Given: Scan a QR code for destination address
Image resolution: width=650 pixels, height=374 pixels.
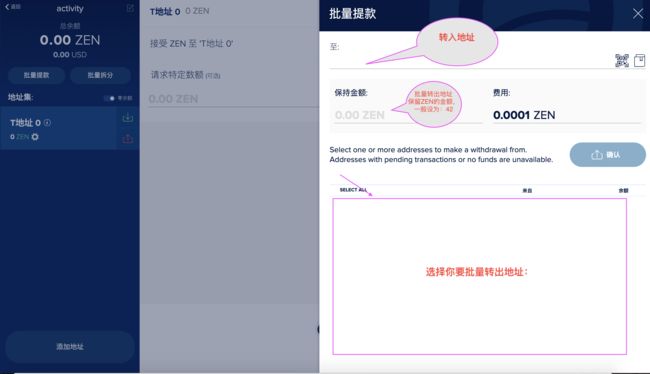Looking at the screenshot, I should 622,61.
